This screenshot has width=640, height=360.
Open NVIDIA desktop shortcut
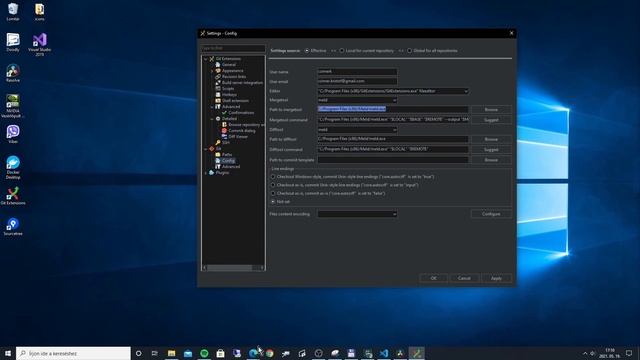[13, 106]
